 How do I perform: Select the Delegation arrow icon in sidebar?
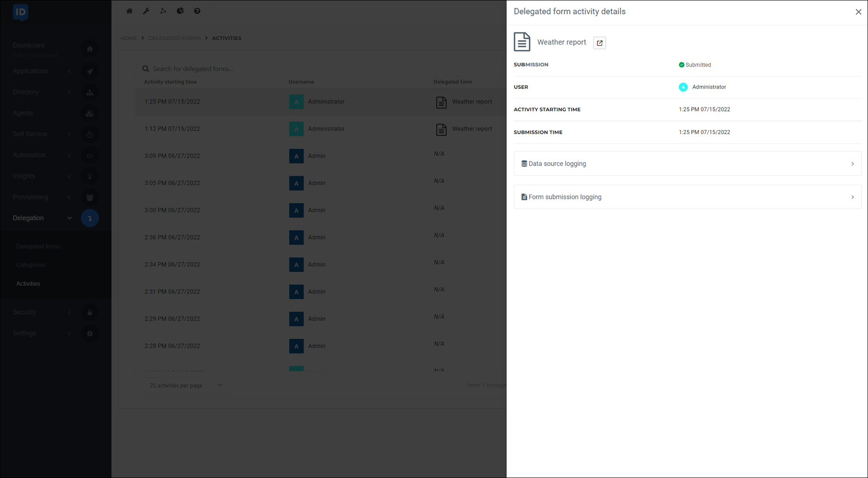pos(90,218)
